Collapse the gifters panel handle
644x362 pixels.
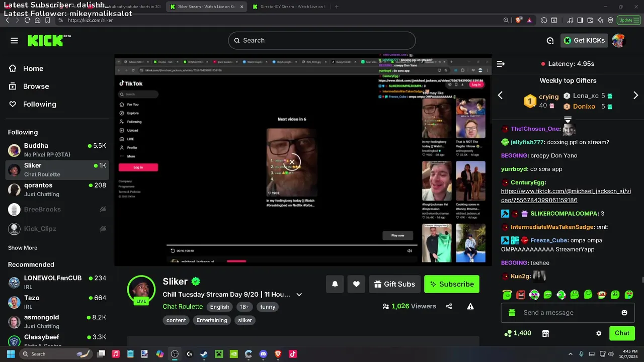(568, 119)
